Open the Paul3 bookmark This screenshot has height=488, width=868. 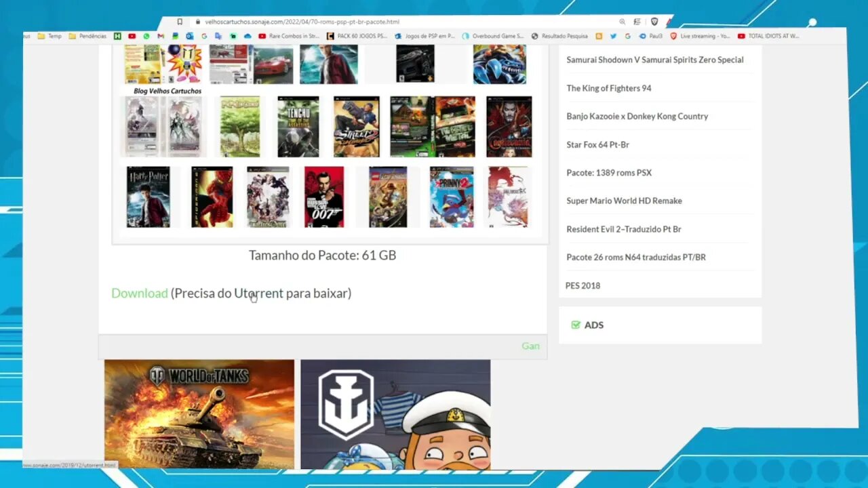click(x=650, y=36)
